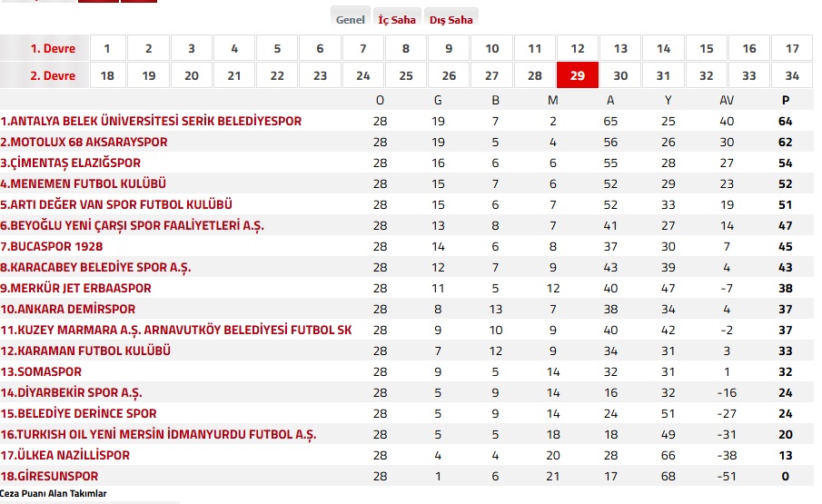Select Karaman Futbol Kulübü link
Screen dimensions: 822x504
pyautogui.click(x=85, y=351)
